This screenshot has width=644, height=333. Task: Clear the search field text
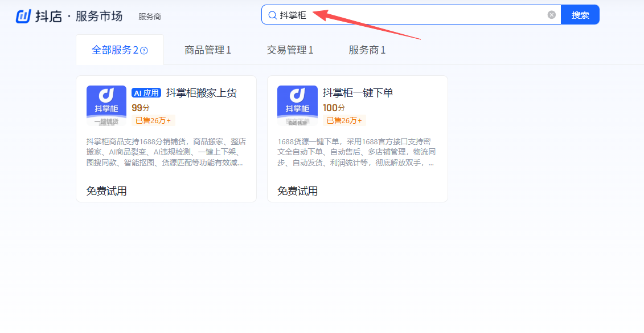(552, 15)
